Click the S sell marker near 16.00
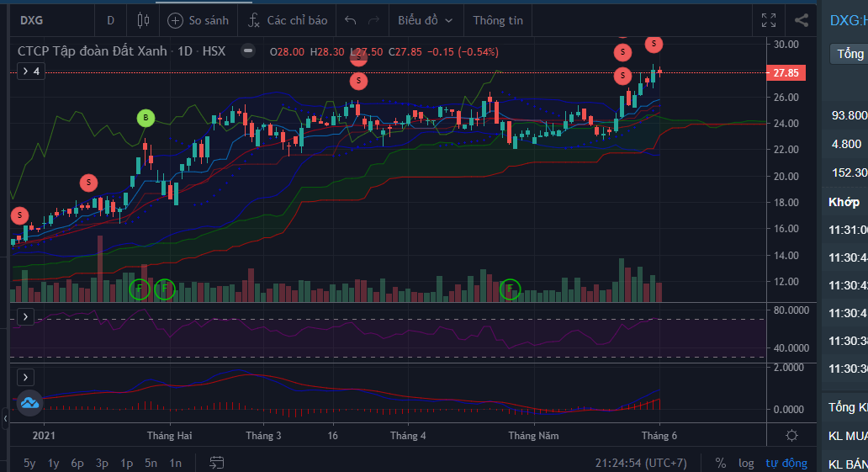The width and height of the screenshot is (868, 472). click(20, 215)
